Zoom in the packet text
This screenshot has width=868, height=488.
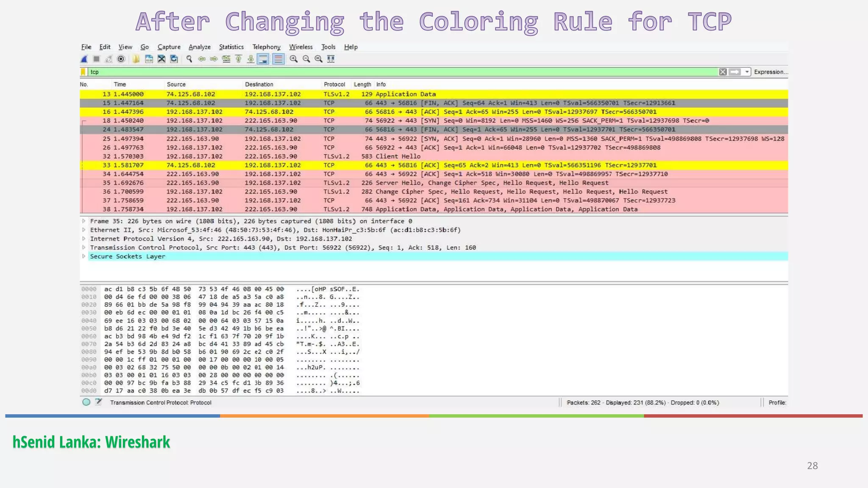294,59
